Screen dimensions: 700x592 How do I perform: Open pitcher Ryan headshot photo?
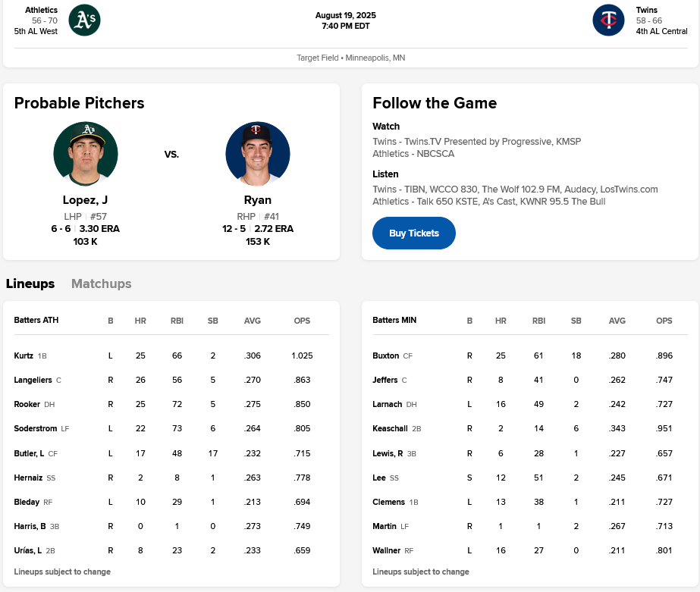click(258, 154)
